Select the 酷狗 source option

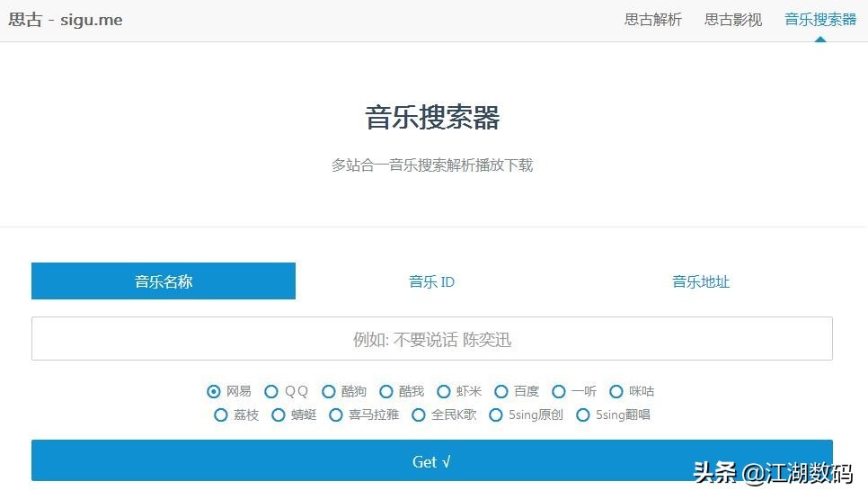click(x=329, y=391)
